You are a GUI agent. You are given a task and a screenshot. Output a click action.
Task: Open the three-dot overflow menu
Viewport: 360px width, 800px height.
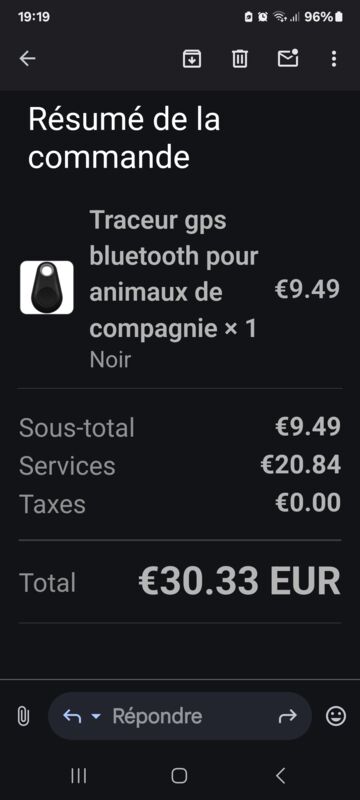[333, 59]
